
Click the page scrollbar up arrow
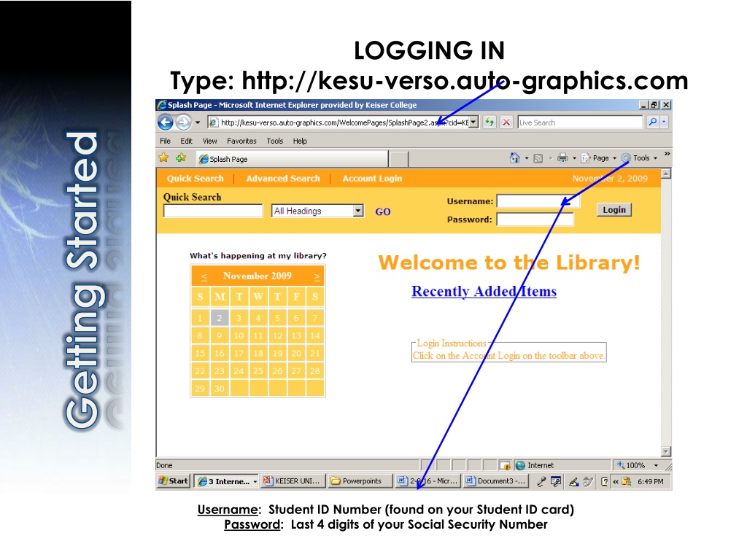(x=666, y=174)
